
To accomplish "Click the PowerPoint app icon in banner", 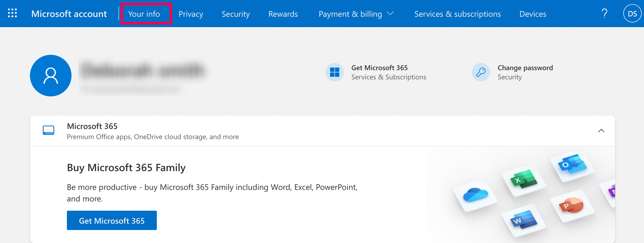I will tap(571, 205).
